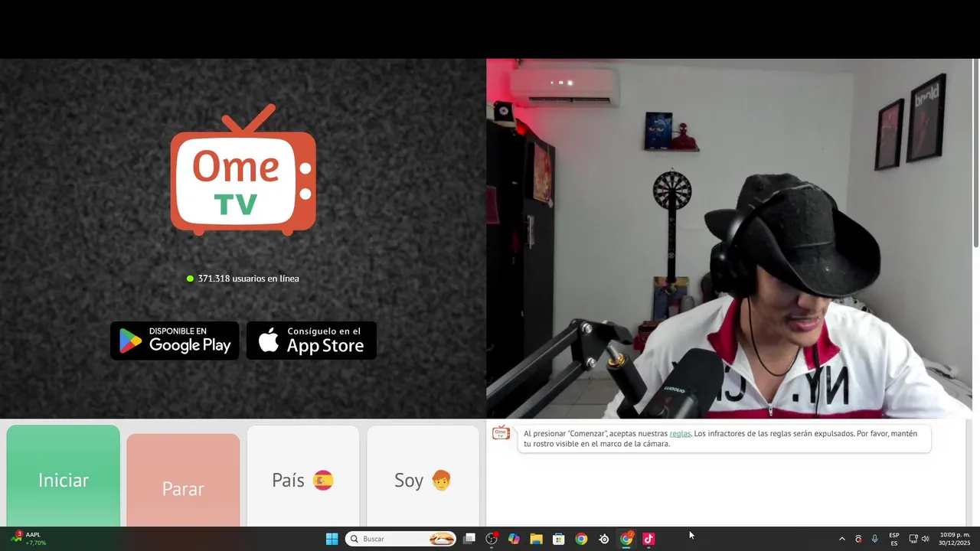Open the volume tray icon
The height and width of the screenshot is (551, 980).
click(925, 539)
